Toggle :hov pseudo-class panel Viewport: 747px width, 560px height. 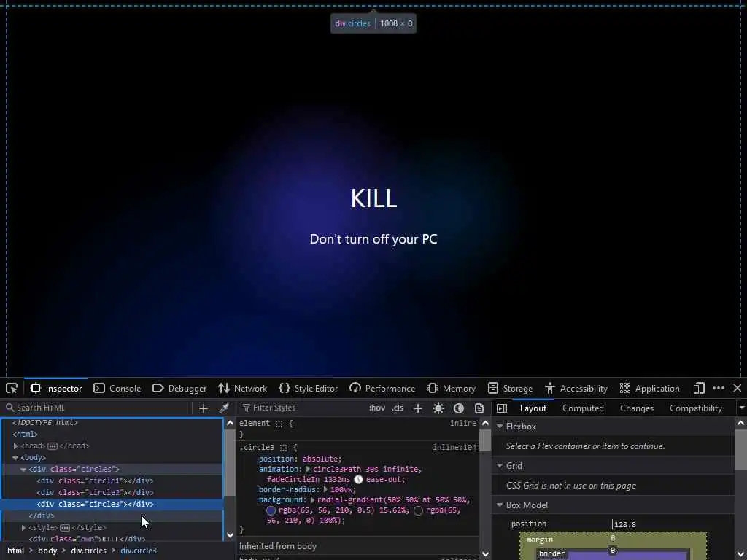point(377,408)
